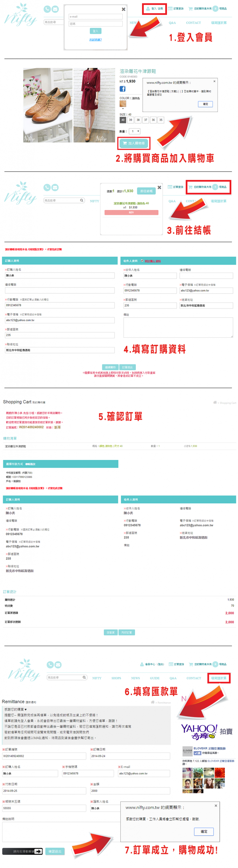Click the 訂單查詢 link in the top header
This screenshot has height=868, width=238.
pos(176,9)
